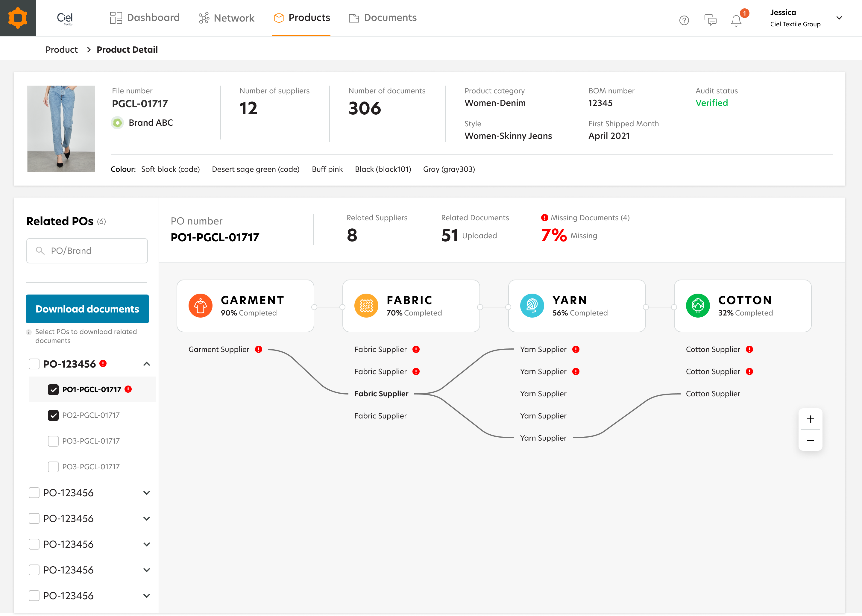Uncheck the PO2-PGCL-01717 checkbox
Screen dimensions: 862x616
(53, 415)
